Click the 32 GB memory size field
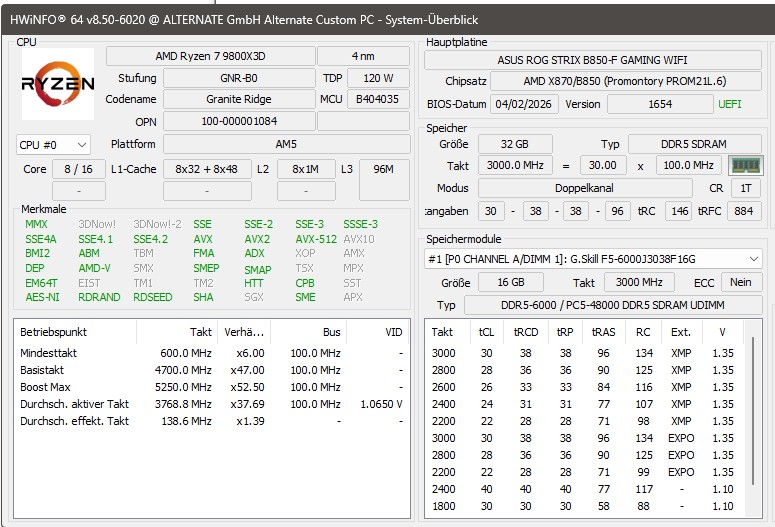The image size is (775, 527). 515,144
